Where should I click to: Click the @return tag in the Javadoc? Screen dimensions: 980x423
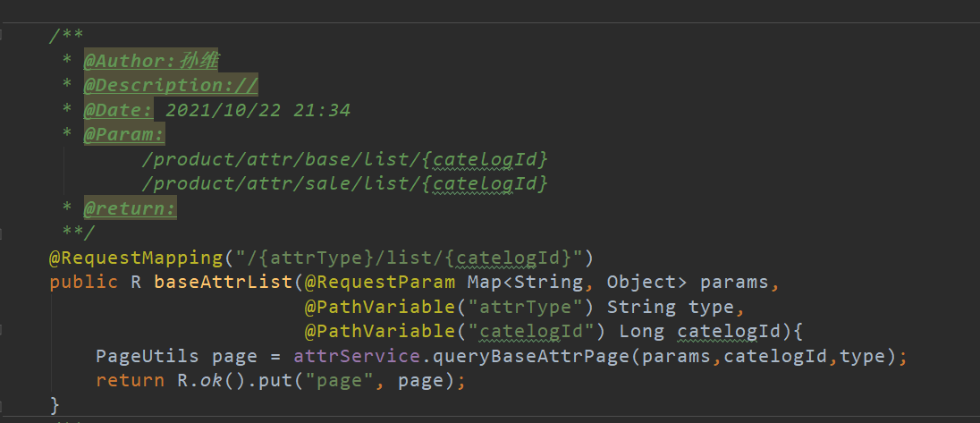point(131,208)
